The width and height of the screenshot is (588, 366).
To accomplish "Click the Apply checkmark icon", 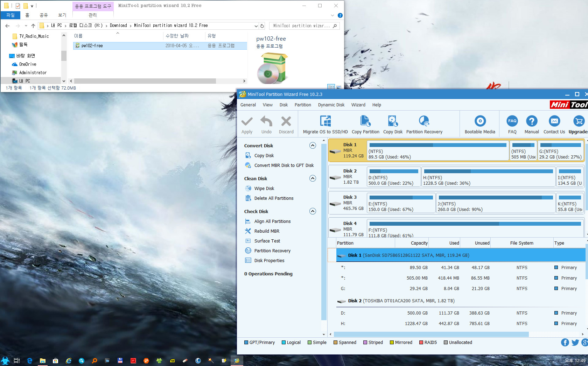I will pyautogui.click(x=247, y=121).
